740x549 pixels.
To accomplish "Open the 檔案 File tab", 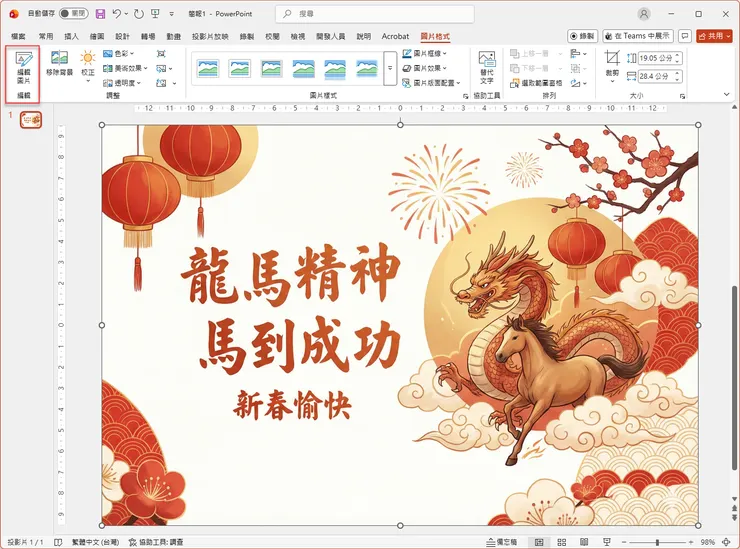I will [18, 36].
